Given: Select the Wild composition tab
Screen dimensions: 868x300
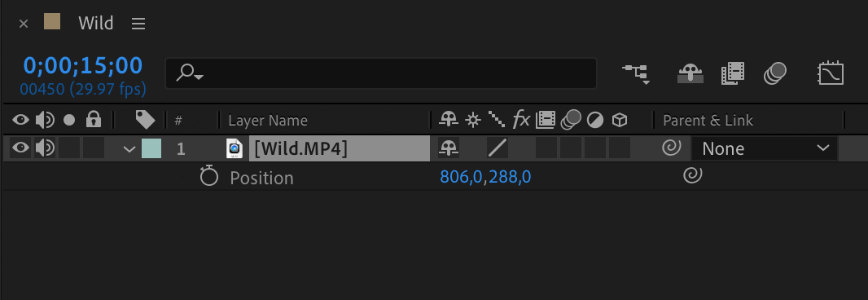Looking at the screenshot, I should coord(96,23).
